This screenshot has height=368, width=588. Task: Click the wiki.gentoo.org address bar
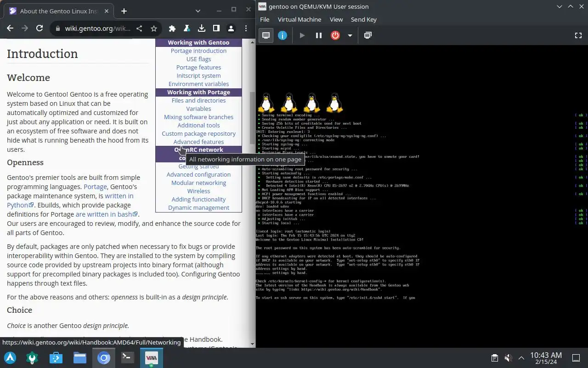click(97, 29)
